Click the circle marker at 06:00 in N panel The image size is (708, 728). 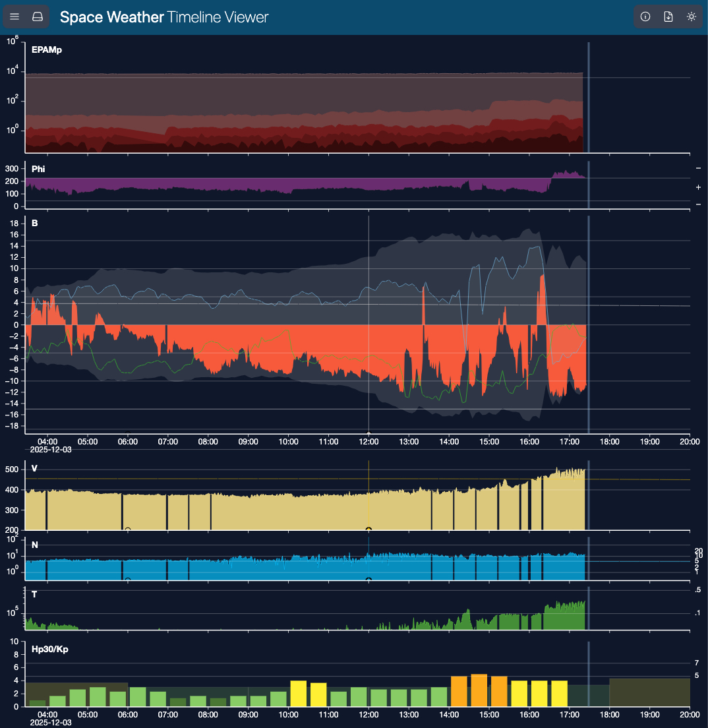click(x=128, y=580)
